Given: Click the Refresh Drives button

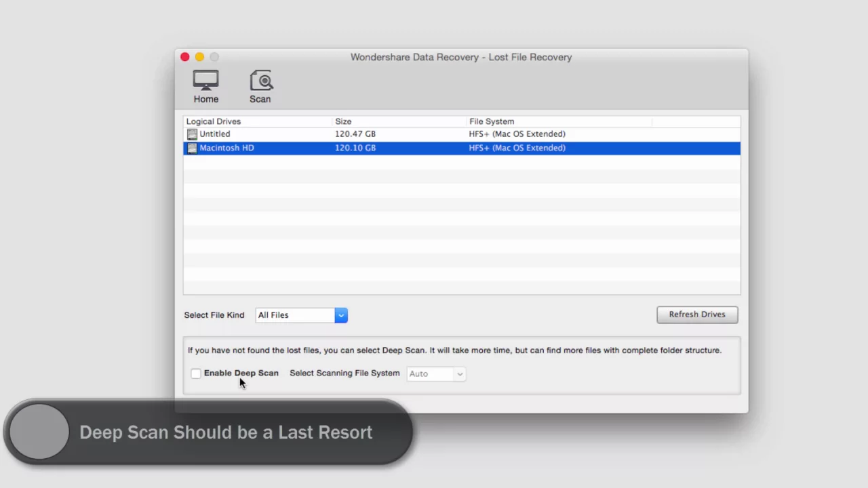Looking at the screenshot, I should [697, 314].
